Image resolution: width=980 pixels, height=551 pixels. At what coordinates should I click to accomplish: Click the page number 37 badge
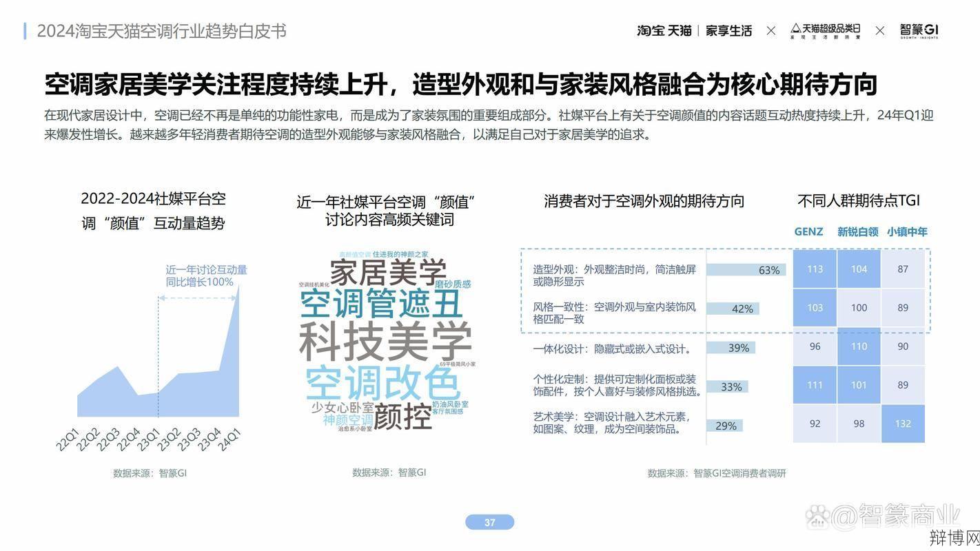click(490, 522)
